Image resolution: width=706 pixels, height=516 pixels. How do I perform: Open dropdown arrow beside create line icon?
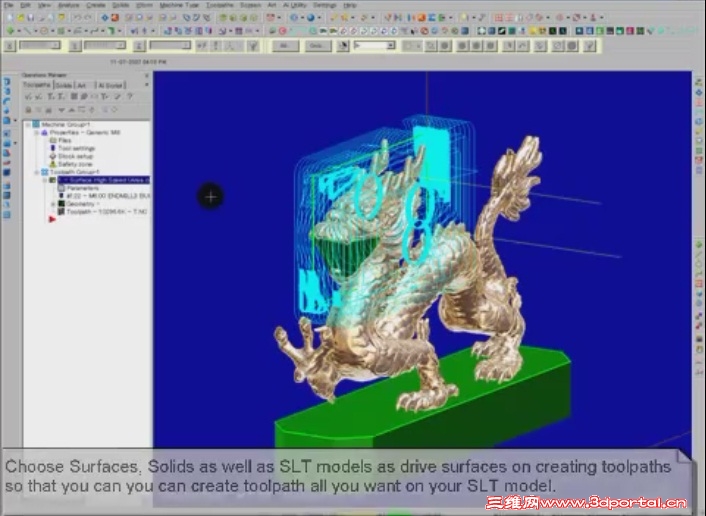(x=36, y=31)
